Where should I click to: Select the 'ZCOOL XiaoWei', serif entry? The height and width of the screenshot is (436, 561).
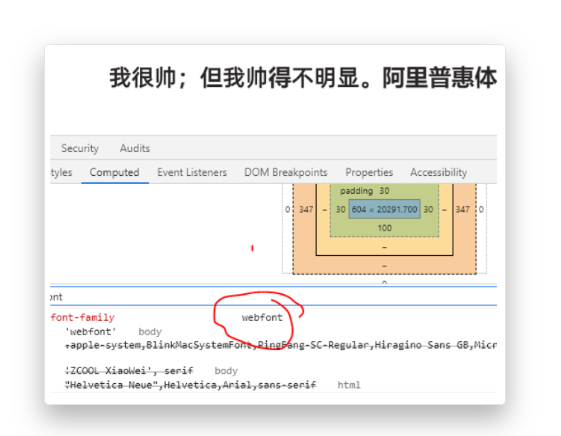pyautogui.click(x=129, y=371)
